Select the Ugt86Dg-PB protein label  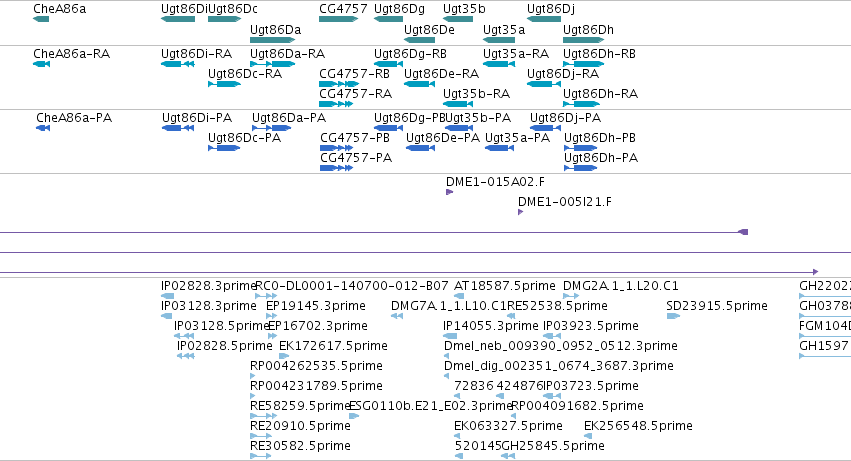[410, 118]
